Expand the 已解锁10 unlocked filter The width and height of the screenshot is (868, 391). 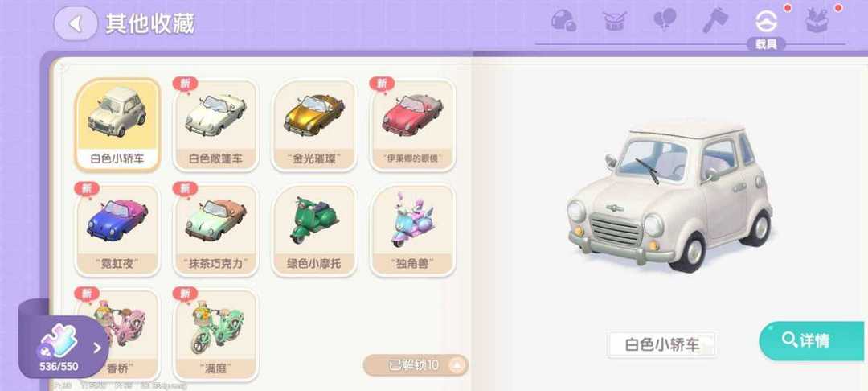click(x=416, y=365)
